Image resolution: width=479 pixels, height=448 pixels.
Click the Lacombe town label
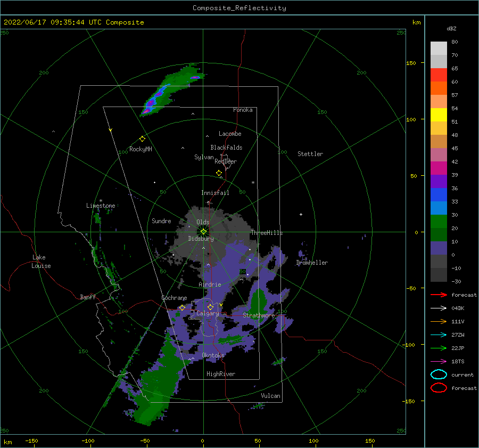point(230,134)
